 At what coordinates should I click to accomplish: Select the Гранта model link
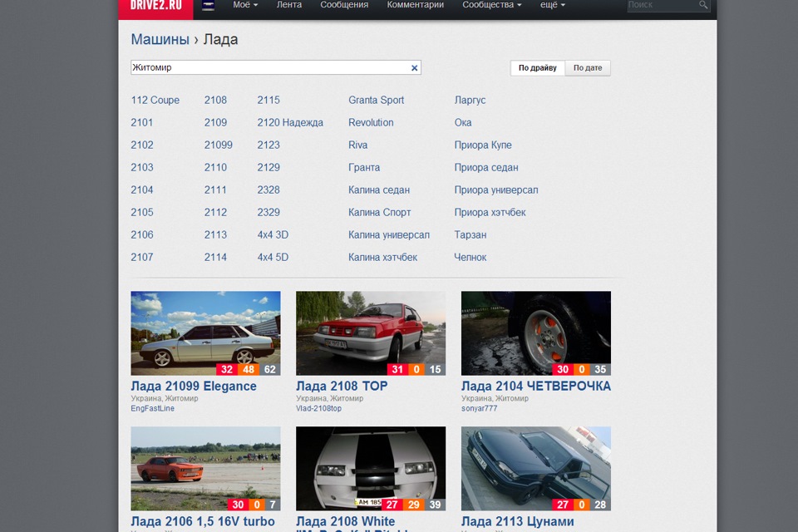click(x=364, y=167)
